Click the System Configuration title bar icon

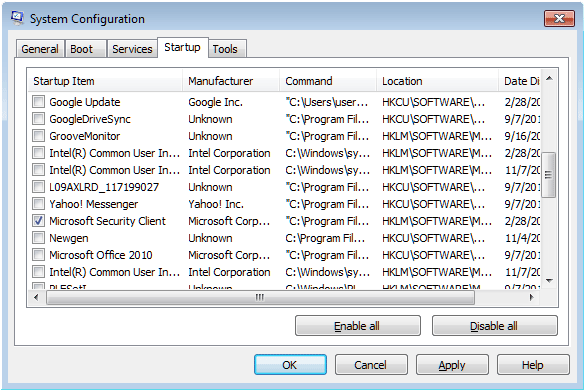pyautogui.click(x=17, y=18)
